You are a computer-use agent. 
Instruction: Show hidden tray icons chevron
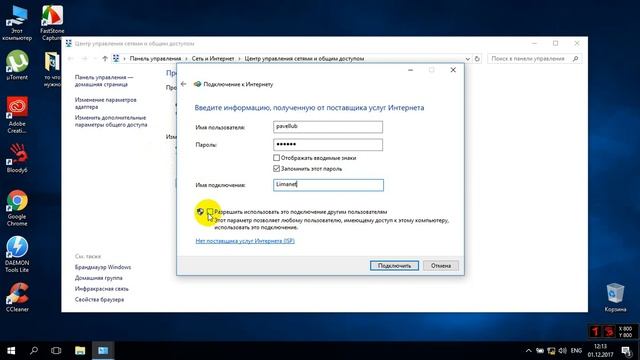click(x=529, y=351)
